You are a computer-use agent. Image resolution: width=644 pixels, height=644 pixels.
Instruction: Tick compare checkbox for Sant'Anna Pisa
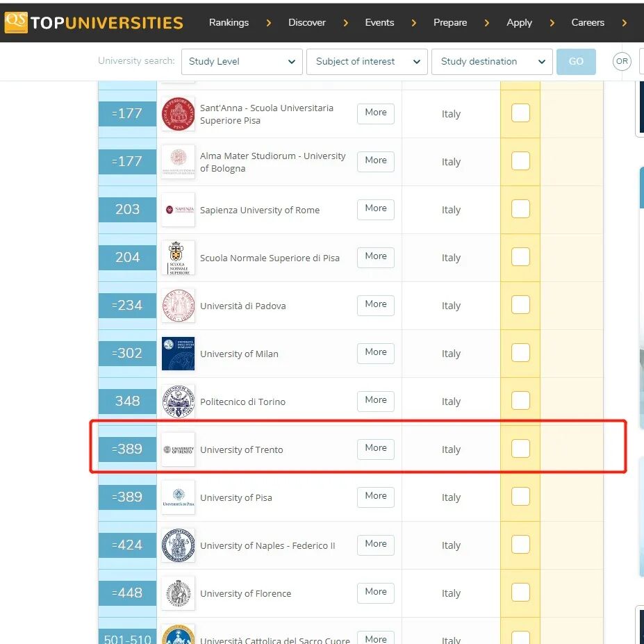520,113
